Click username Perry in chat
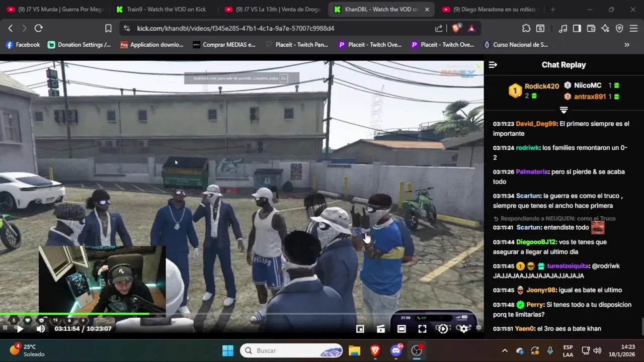Image resolution: width=644 pixels, height=362 pixels. click(535, 305)
